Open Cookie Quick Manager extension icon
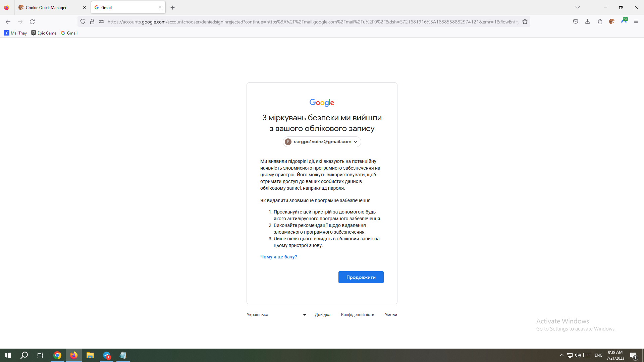 [x=612, y=22]
